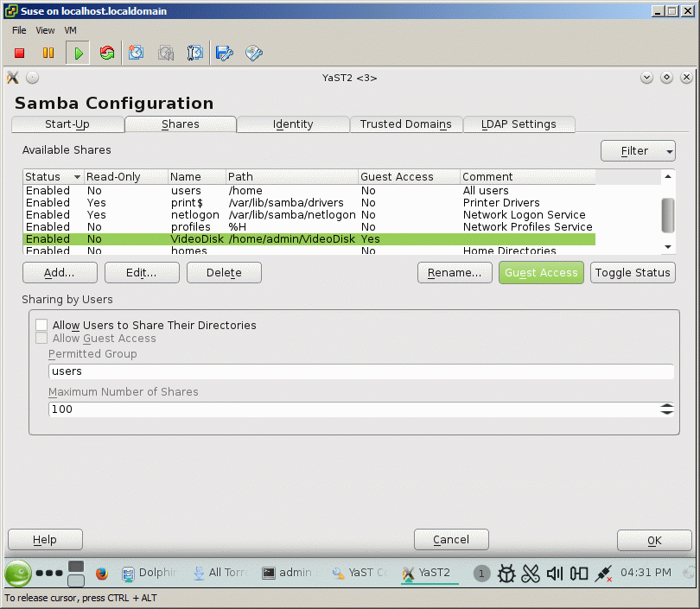Switch to YaST Control Center task
700x609 pixels.
(360, 573)
